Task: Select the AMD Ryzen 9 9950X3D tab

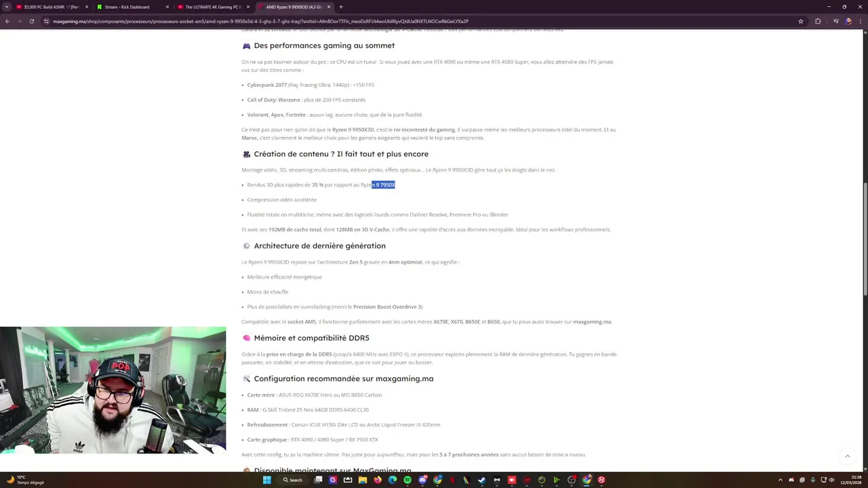Action: tap(294, 7)
